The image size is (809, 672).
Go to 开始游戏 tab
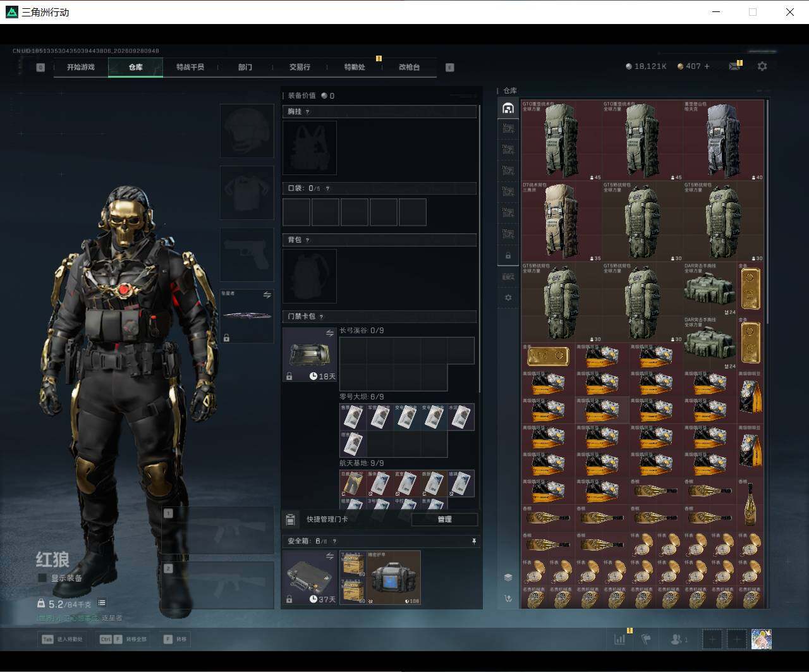81,67
